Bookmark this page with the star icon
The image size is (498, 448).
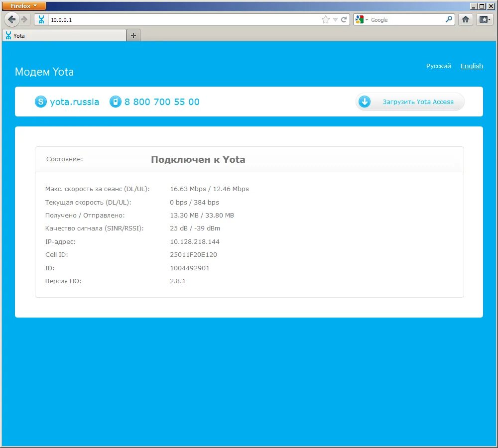click(x=326, y=20)
